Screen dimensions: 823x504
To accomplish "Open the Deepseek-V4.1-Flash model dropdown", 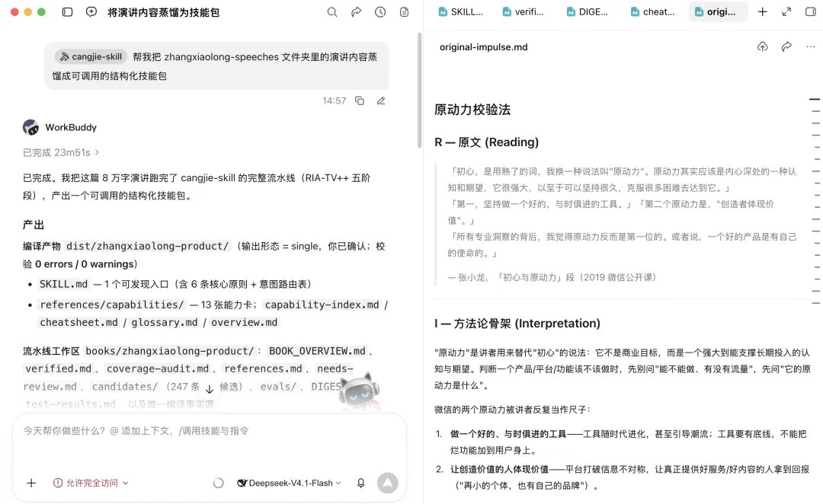I will coord(290,483).
